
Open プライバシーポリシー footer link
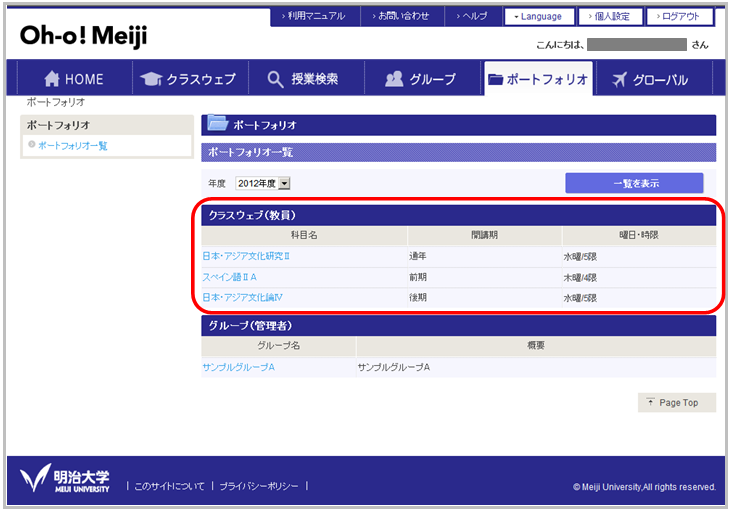[x=259, y=486]
